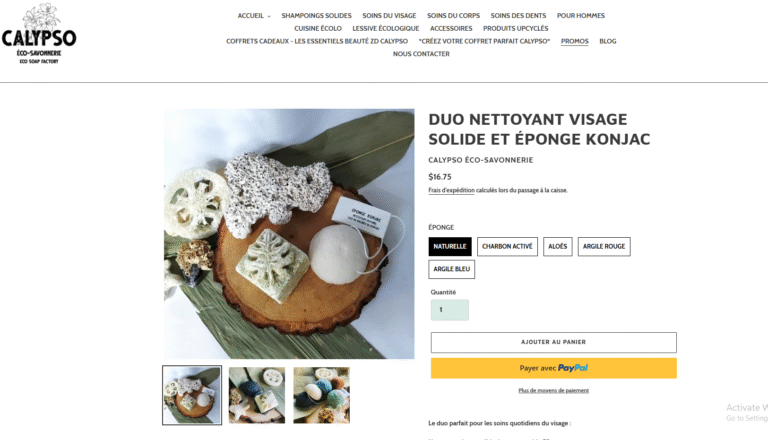View third thumbnail of colored sponges
Image resolution: width=768 pixels, height=440 pixels.
tap(321, 395)
